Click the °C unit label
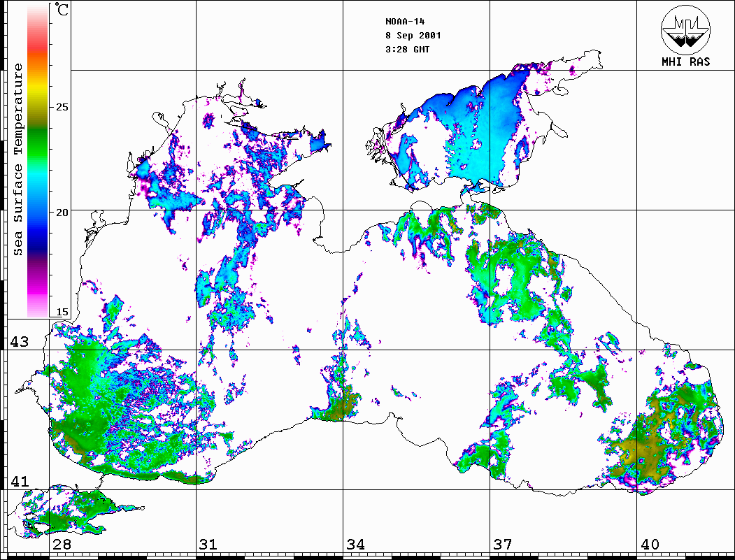 [62, 9]
